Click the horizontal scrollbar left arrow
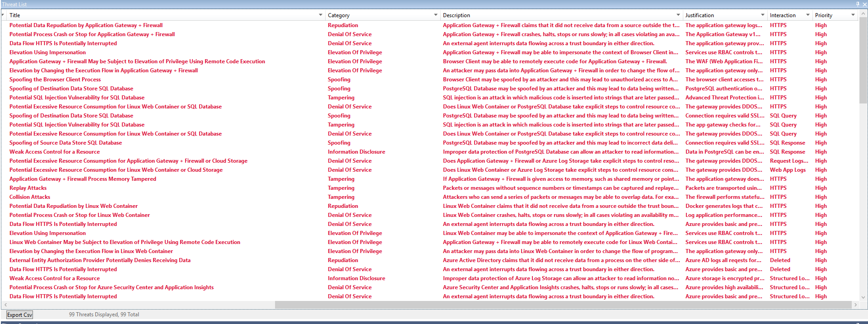868x324 pixels. point(5,305)
